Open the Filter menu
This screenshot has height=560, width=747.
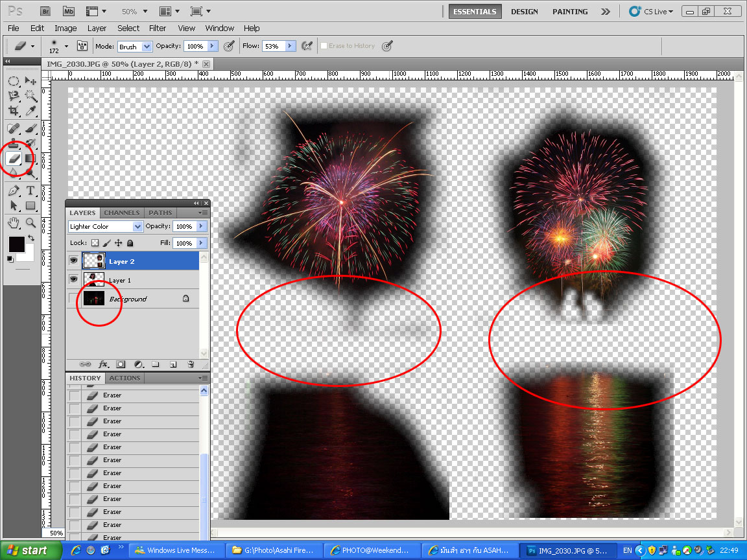158,28
